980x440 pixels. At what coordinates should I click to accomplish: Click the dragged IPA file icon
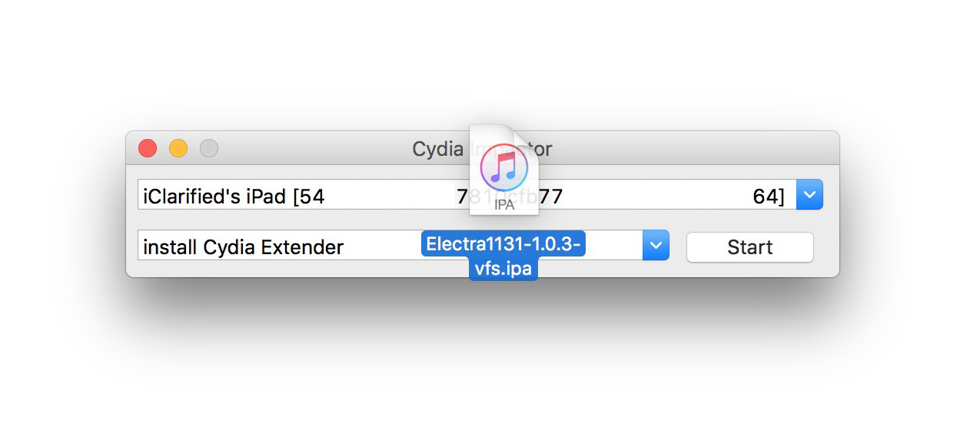pos(503,169)
